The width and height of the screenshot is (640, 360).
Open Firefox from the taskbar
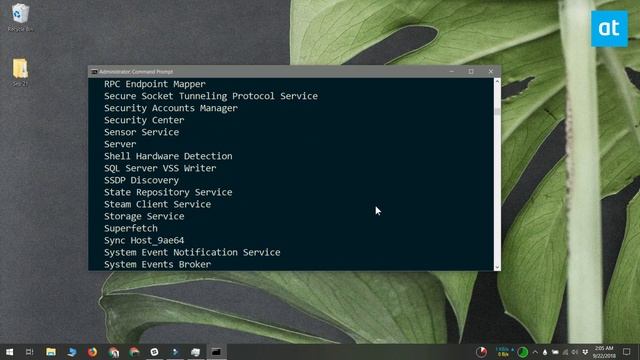[93, 352]
